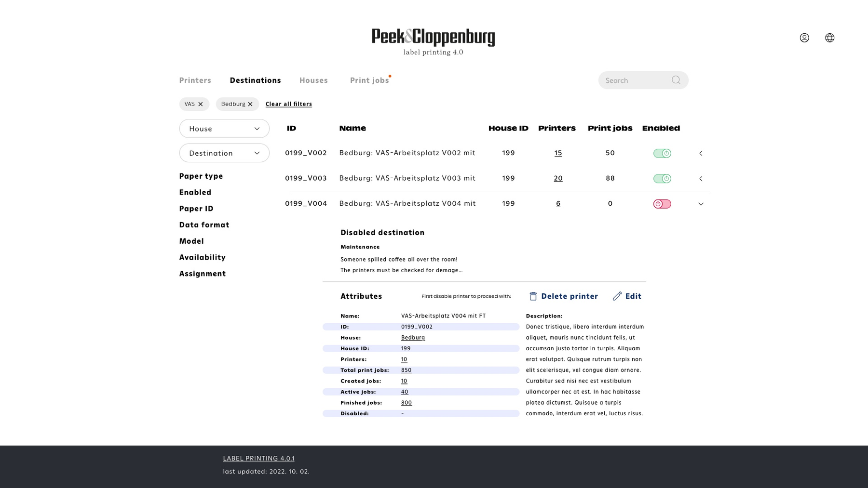
Task: Remove the Bedburg filter chip
Action: pos(250,104)
